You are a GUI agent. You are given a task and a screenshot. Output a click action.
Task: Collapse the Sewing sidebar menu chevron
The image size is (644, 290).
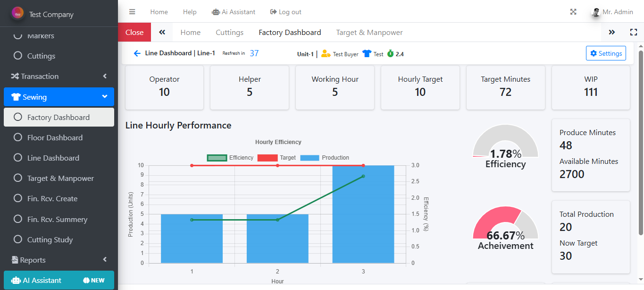(105, 97)
